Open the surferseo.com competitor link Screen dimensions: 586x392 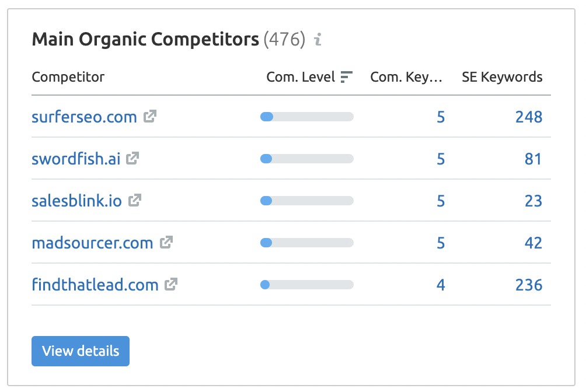(x=84, y=117)
